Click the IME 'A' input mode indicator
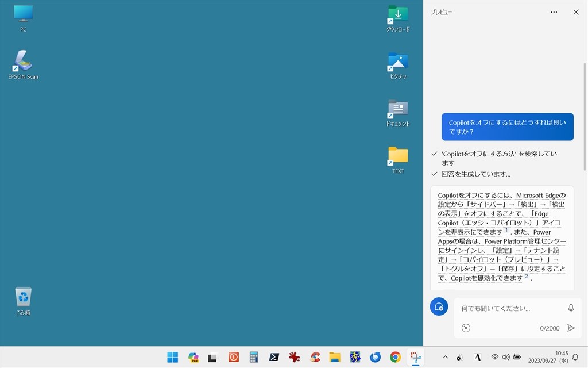Screen dimensions: 588x368 click(x=477, y=357)
